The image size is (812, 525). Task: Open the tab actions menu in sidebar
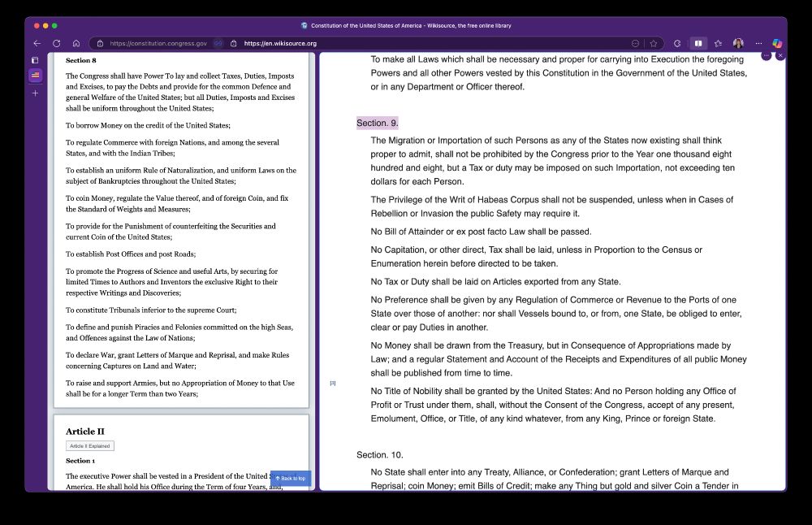point(35,60)
